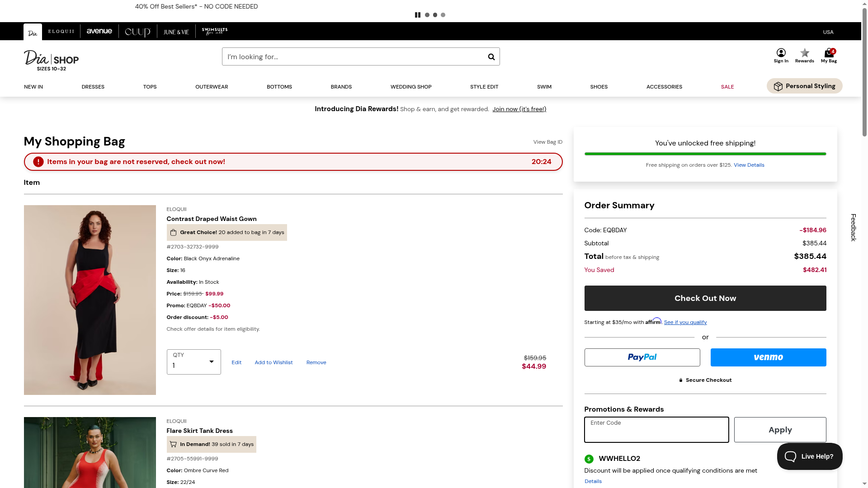
Task: Pause the promo banner carousel
Action: pos(417,15)
